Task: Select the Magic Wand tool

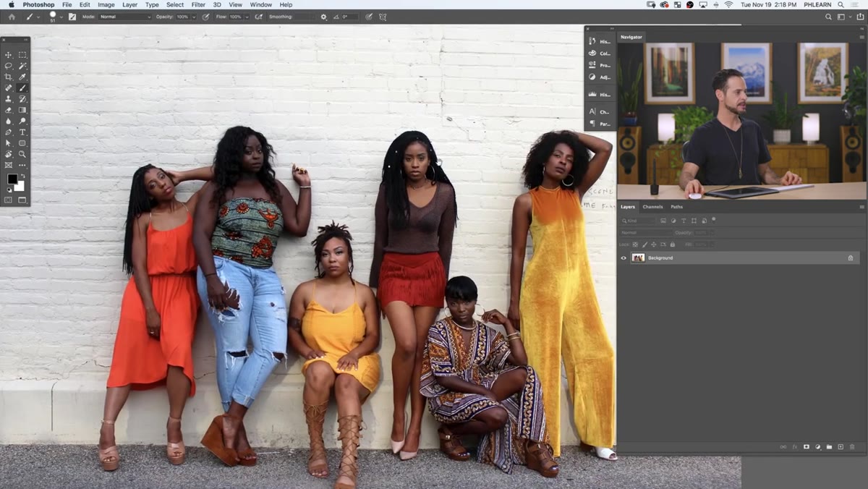Action: [22, 66]
